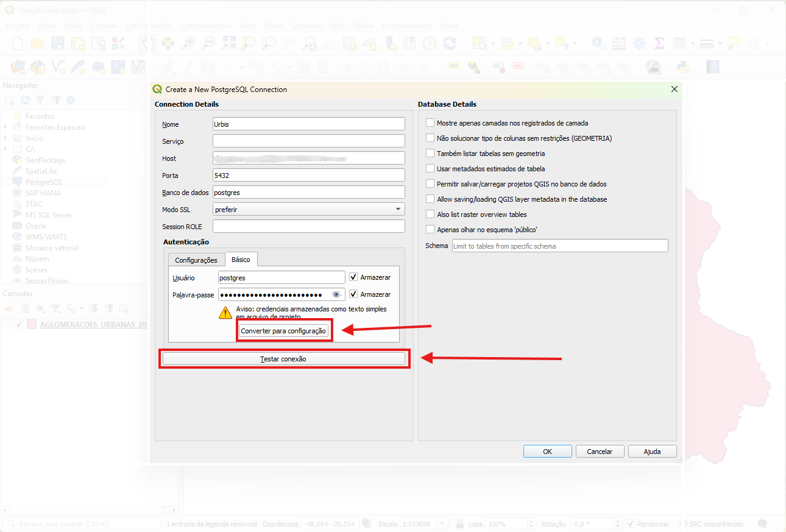Check 'Permitir salvar/carregar projetos QGIS no banco'
Image resolution: width=786 pixels, height=532 pixels.
click(430, 184)
